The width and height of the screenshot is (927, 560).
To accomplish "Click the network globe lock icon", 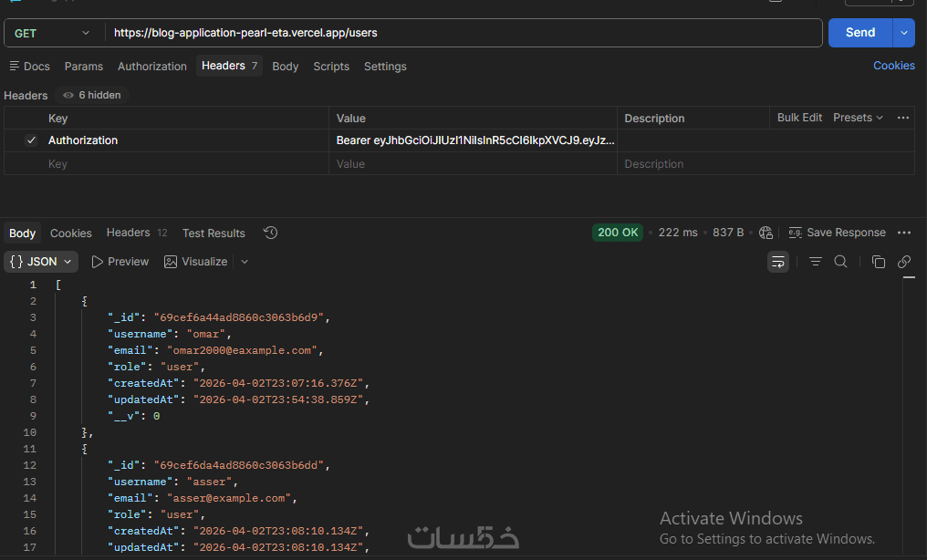I will coord(766,233).
